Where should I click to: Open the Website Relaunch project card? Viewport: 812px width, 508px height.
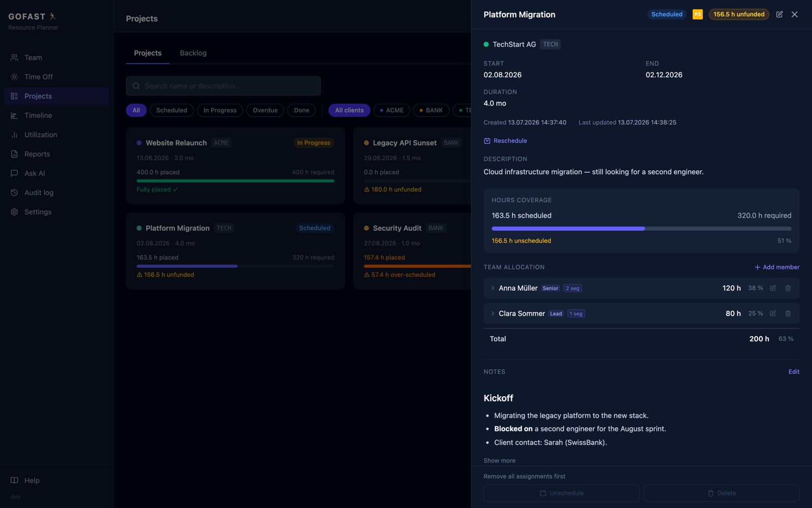[235, 166]
